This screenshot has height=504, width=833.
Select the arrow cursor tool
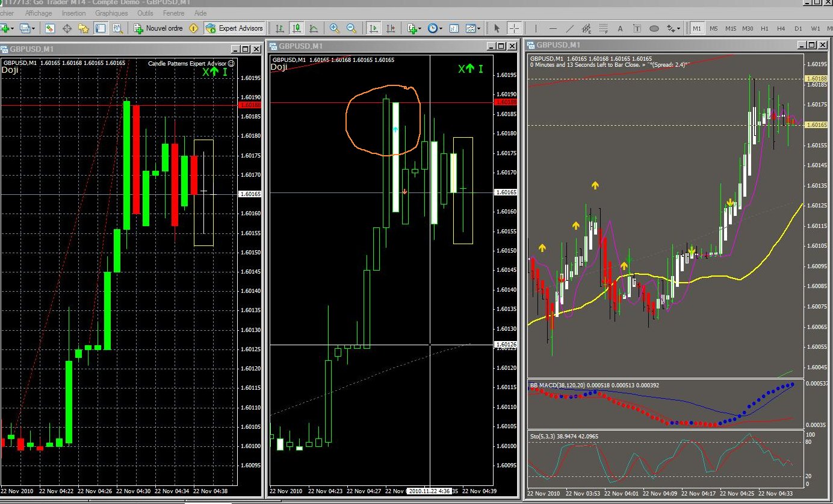(497, 28)
